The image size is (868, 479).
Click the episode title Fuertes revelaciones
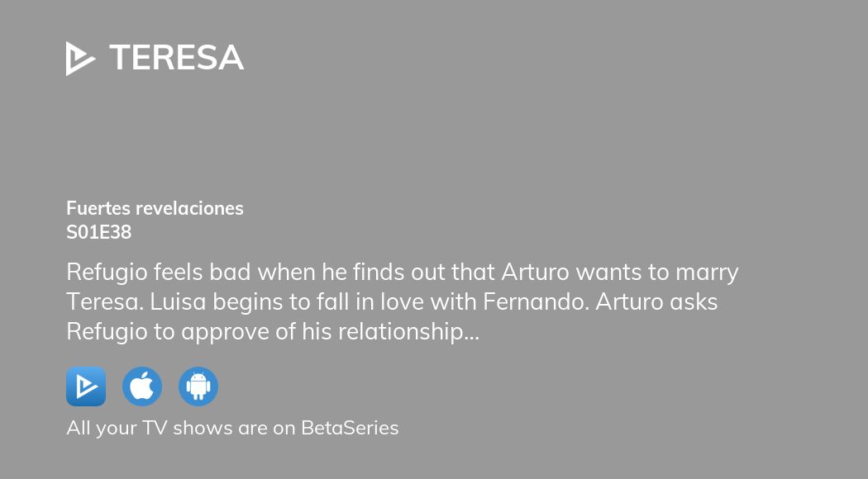click(155, 208)
